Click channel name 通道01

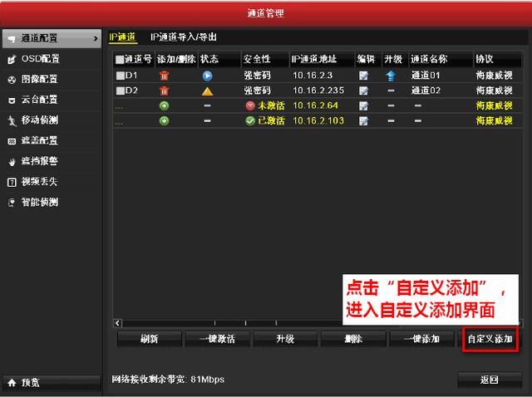(426, 76)
